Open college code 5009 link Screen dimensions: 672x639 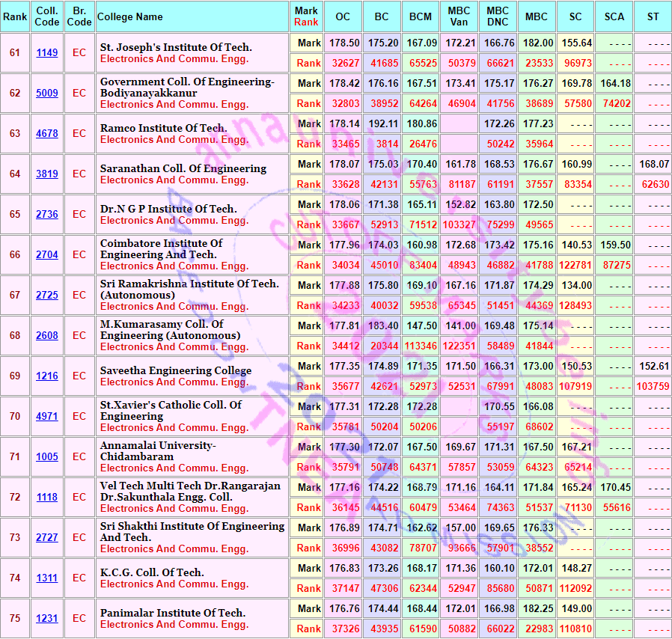pos(47,93)
